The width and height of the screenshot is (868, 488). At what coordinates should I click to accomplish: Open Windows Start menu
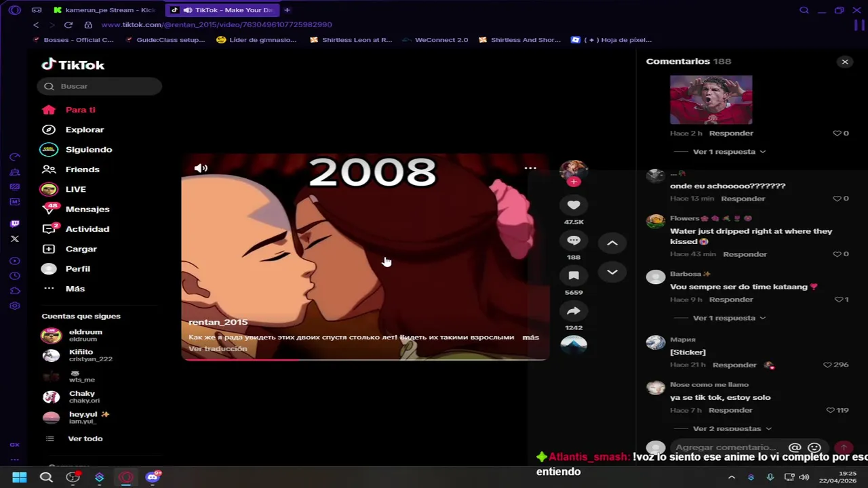[19, 477]
